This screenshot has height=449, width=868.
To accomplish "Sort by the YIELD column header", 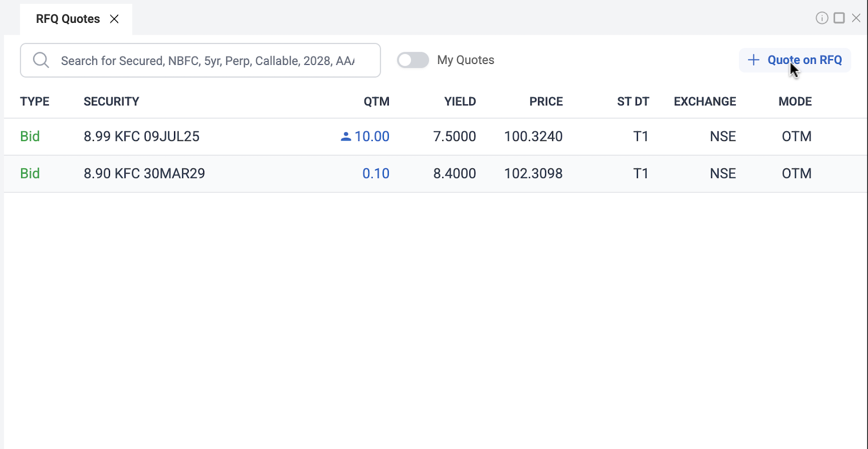I will 460,102.
